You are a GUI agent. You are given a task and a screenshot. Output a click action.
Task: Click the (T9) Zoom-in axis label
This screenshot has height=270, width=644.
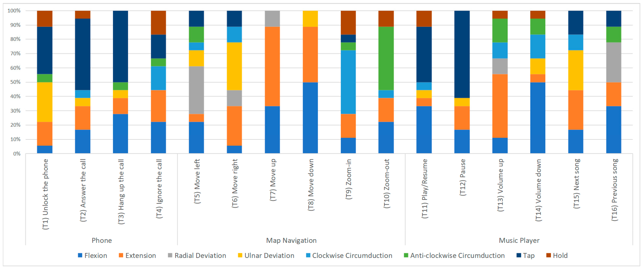pos(348,179)
